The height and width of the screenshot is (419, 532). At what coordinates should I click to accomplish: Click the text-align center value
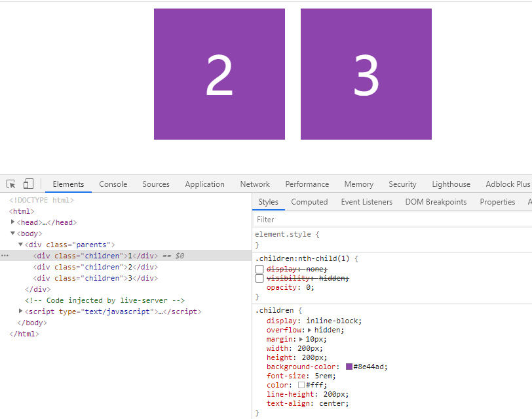332,403
